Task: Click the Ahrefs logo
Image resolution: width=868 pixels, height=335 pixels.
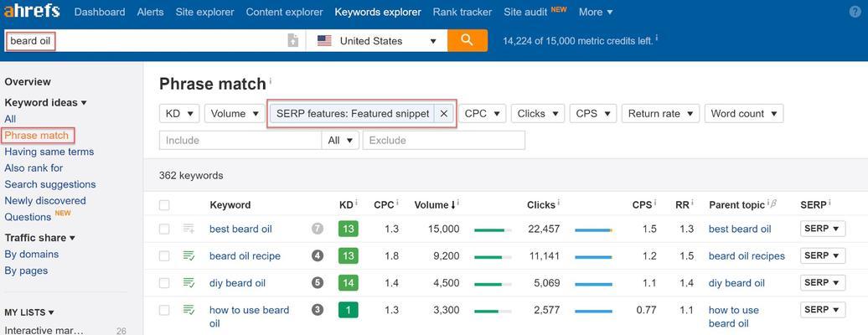Action: 33,11
